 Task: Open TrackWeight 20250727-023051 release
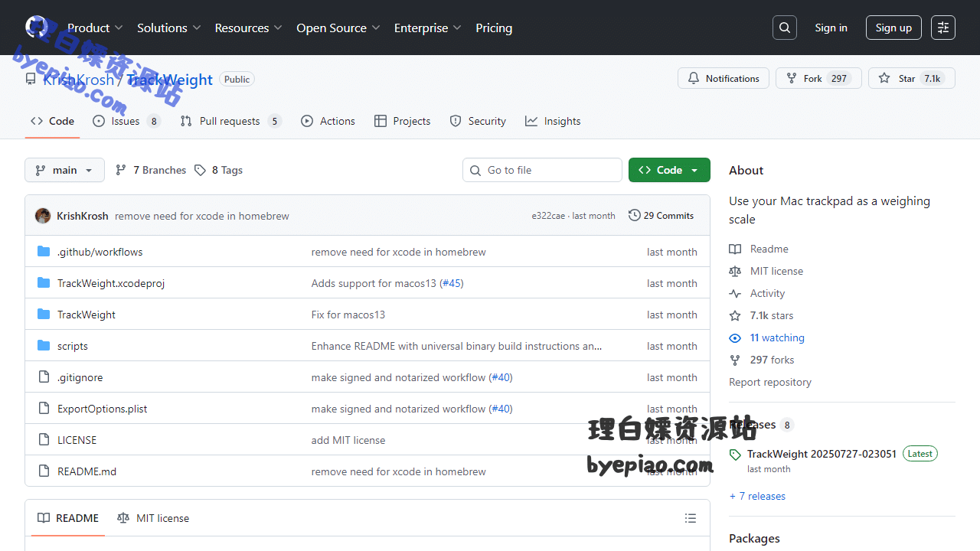point(822,454)
